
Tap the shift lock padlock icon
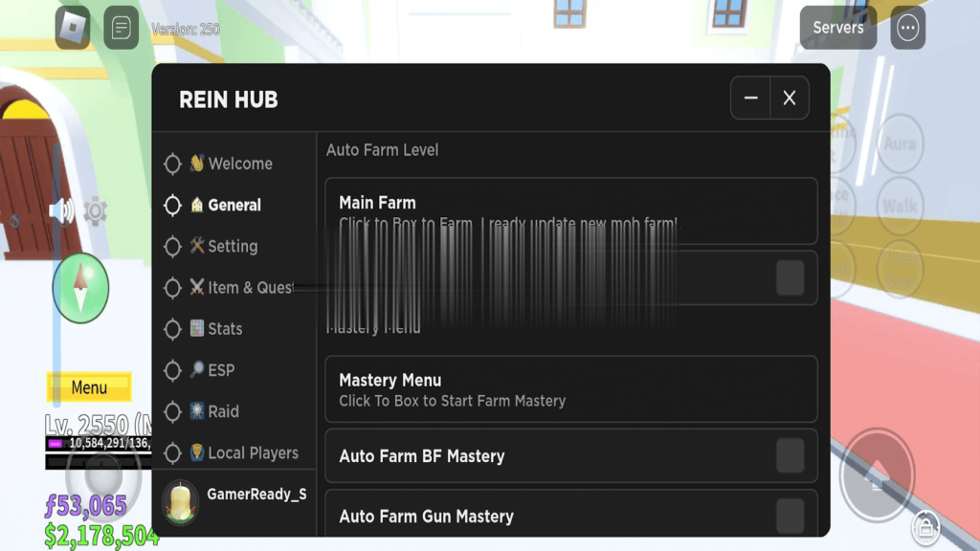click(x=924, y=524)
